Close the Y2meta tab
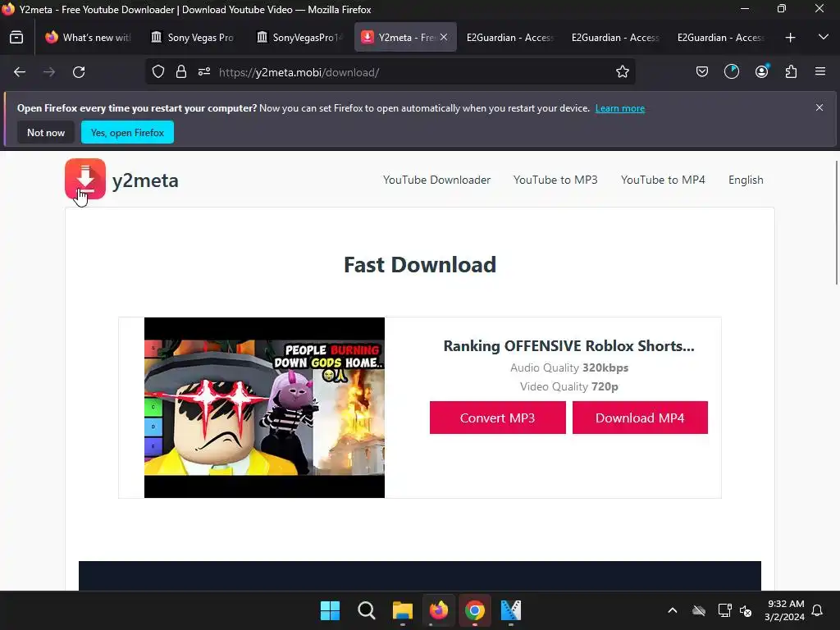The width and height of the screenshot is (840, 630). [444, 37]
